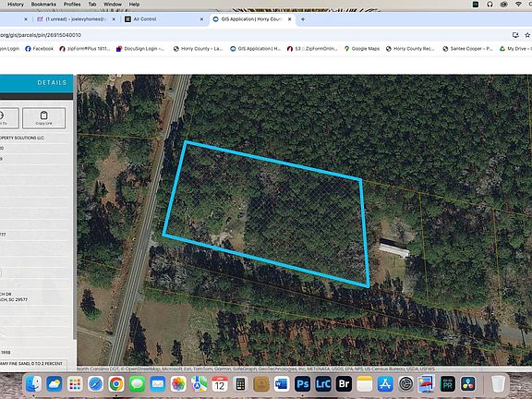The image size is (532, 399).
Task: Close the GIS Application tab
Action: click(289, 19)
